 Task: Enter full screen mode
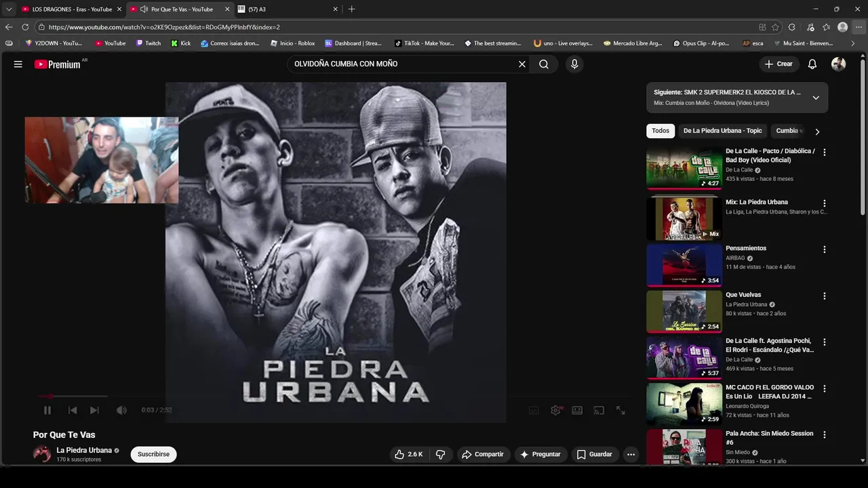pyautogui.click(x=620, y=410)
